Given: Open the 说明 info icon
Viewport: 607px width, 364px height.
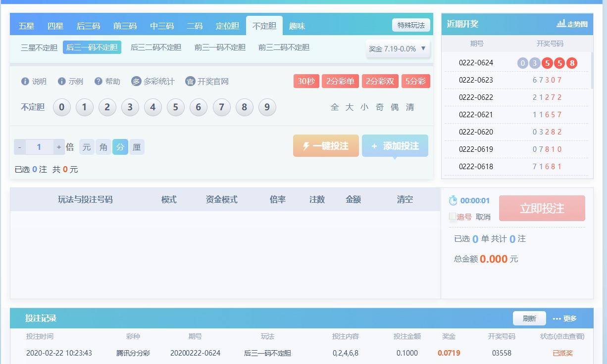Looking at the screenshot, I should pyautogui.click(x=25, y=82).
